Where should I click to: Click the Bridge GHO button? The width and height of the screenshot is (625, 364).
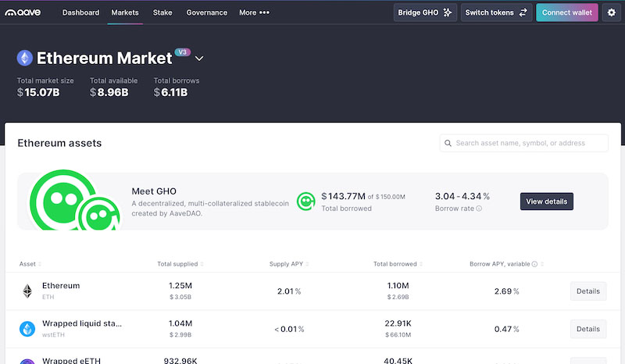425,12
